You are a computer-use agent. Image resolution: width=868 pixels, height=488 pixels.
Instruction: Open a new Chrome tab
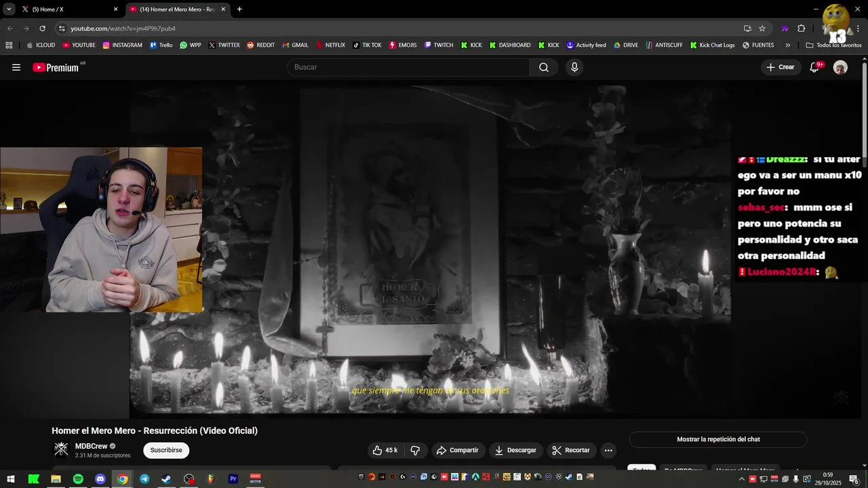point(239,9)
